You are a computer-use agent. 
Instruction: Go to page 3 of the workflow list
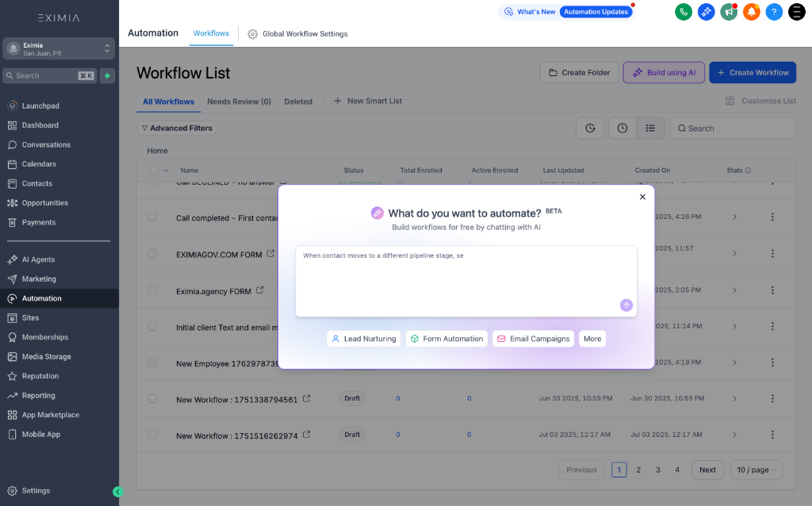point(657,470)
